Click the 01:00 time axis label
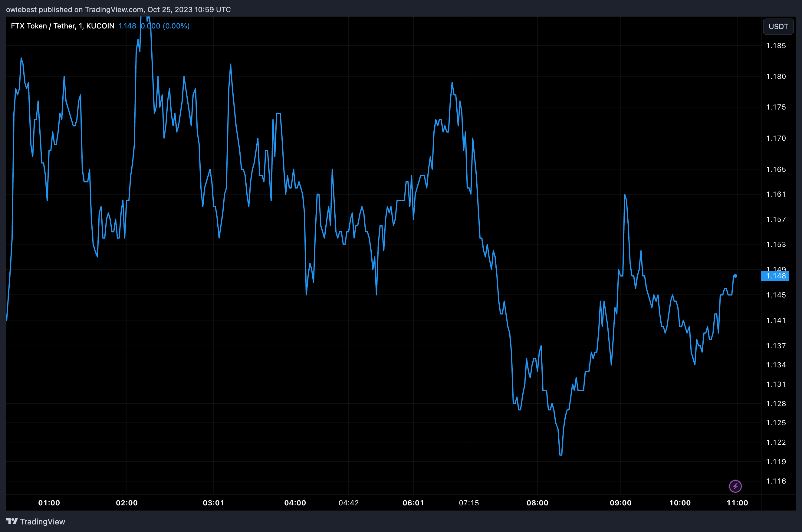Image resolution: width=802 pixels, height=532 pixels. pyautogui.click(x=49, y=503)
